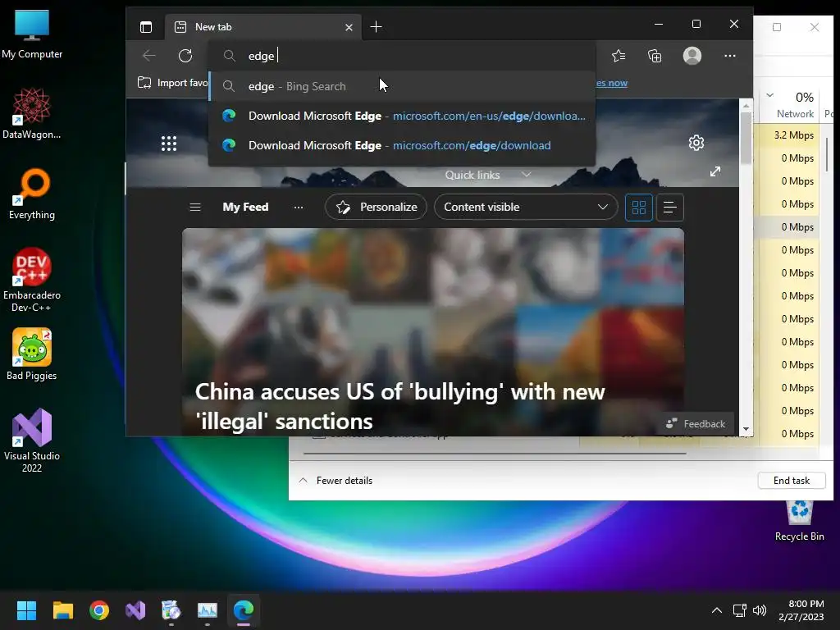Open network status in system tray

[x=740, y=610]
